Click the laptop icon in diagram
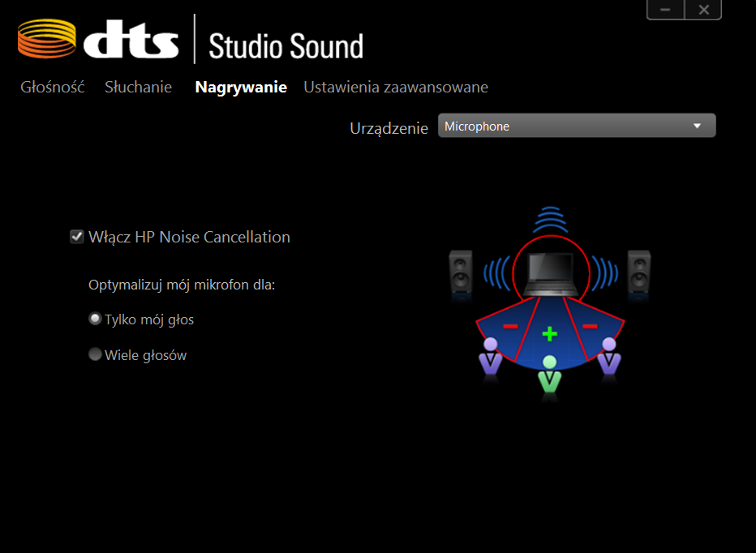The width and height of the screenshot is (756, 553). pyautogui.click(x=551, y=274)
